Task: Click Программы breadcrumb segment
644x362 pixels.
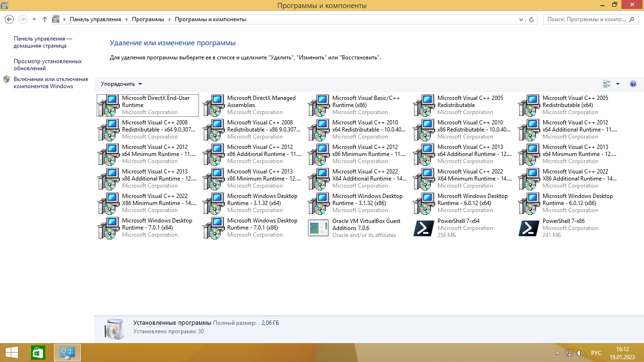Action: [x=148, y=19]
